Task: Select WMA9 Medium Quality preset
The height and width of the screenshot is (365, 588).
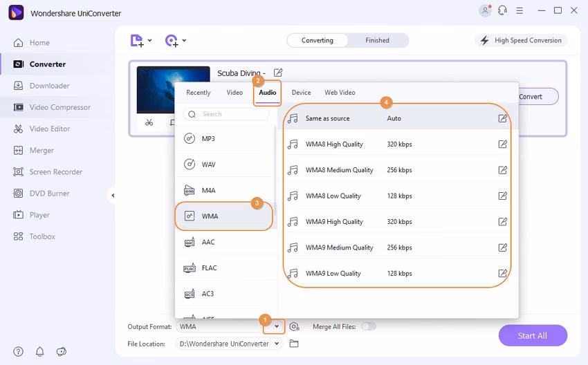Action: coord(397,247)
